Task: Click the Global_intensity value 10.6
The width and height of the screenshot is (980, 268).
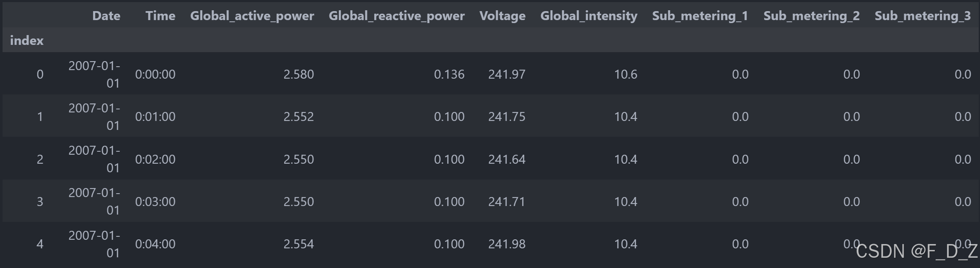Action: pos(626,74)
